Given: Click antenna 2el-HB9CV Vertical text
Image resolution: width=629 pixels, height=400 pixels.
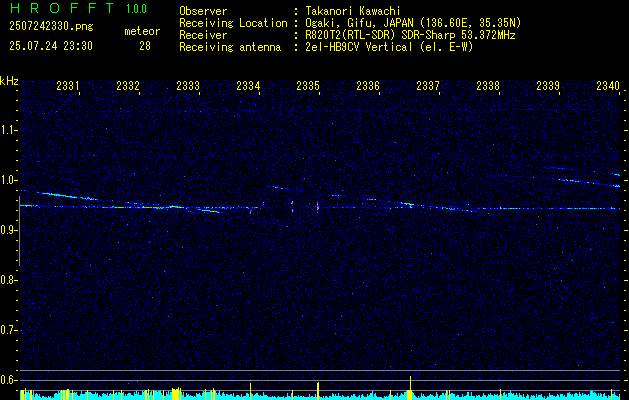Looking at the screenshot, I should 390,47.
